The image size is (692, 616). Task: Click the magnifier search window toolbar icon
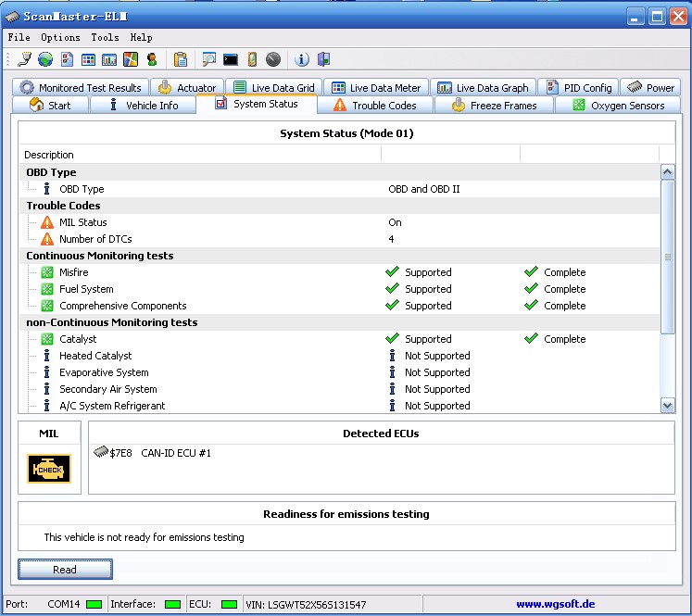208,59
